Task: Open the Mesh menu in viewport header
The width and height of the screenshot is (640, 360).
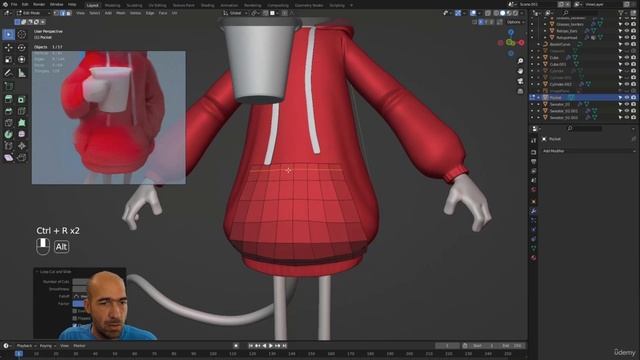Action: [121, 13]
